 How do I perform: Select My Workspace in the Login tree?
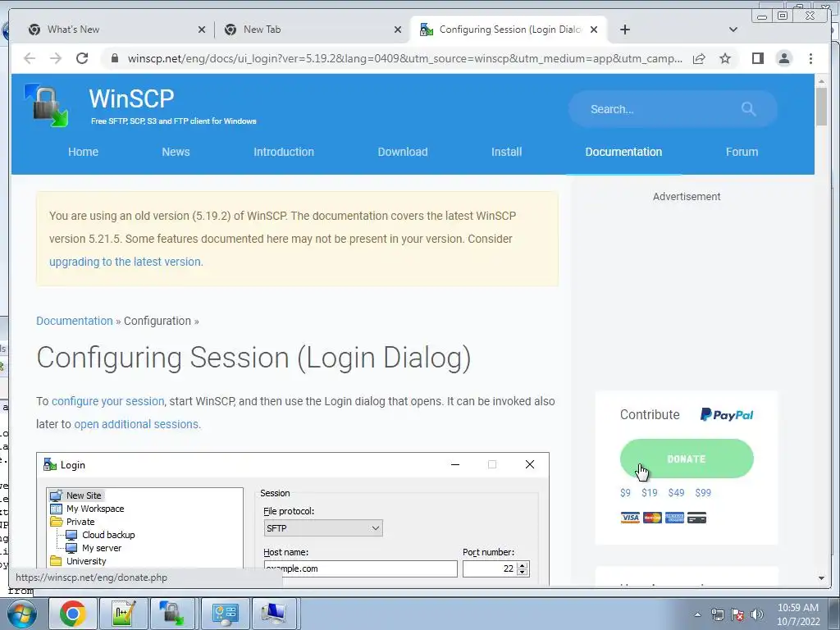pos(87,509)
